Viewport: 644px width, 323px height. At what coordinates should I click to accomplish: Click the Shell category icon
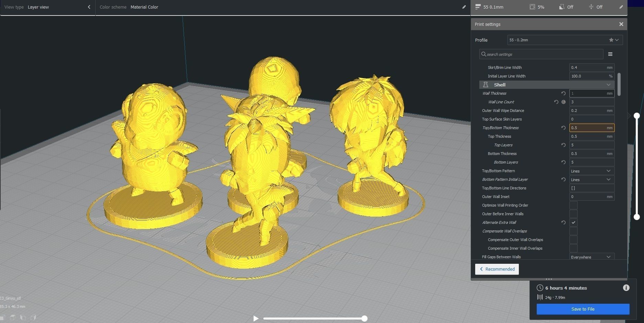coord(485,85)
